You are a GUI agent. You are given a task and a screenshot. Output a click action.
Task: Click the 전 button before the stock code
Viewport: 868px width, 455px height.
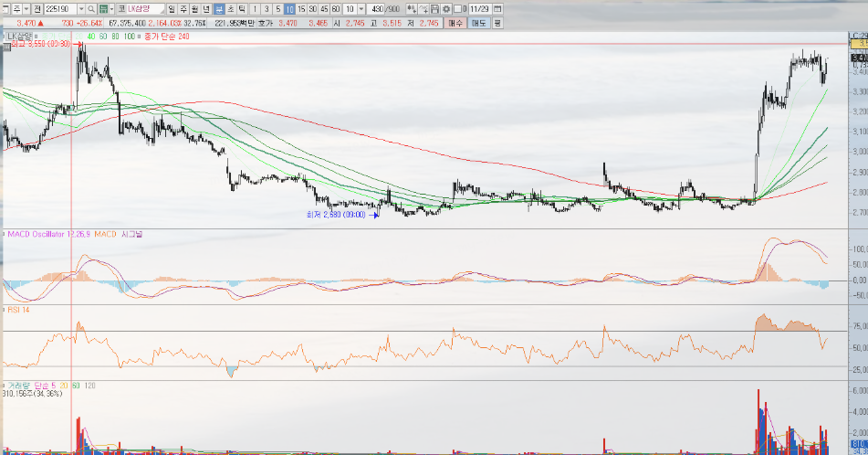(x=37, y=9)
